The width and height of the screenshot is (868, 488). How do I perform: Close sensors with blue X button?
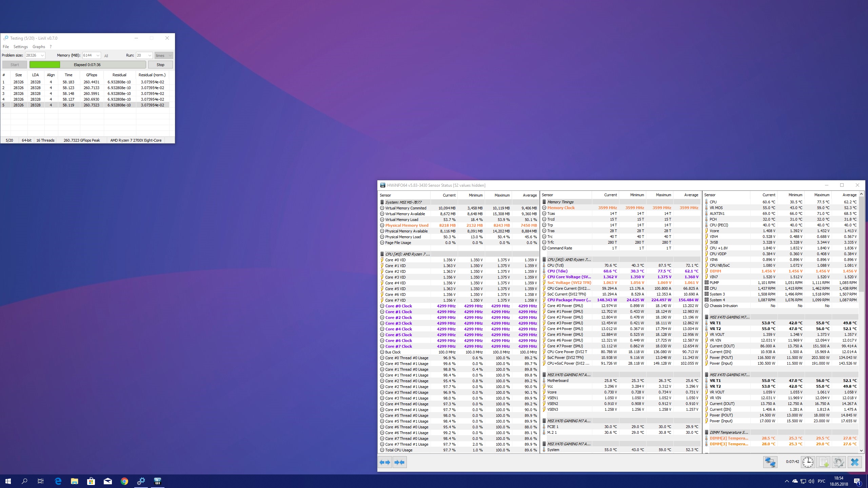pyautogui.click(x=854, y=462)
